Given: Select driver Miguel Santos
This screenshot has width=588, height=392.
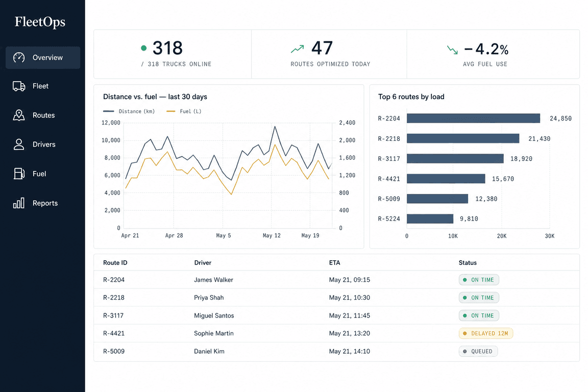Looking at the screenshot, I should [214, 315].
